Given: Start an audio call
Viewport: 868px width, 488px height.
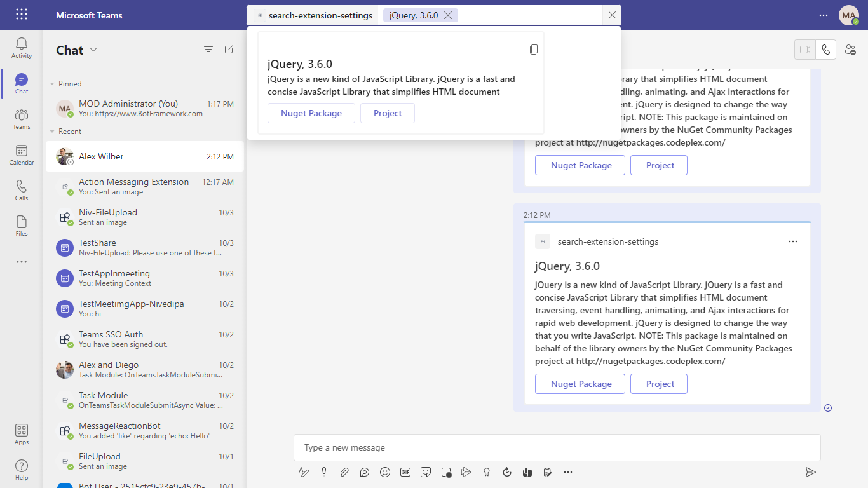Looking at the screenshot, I should [x=825, y=50].
